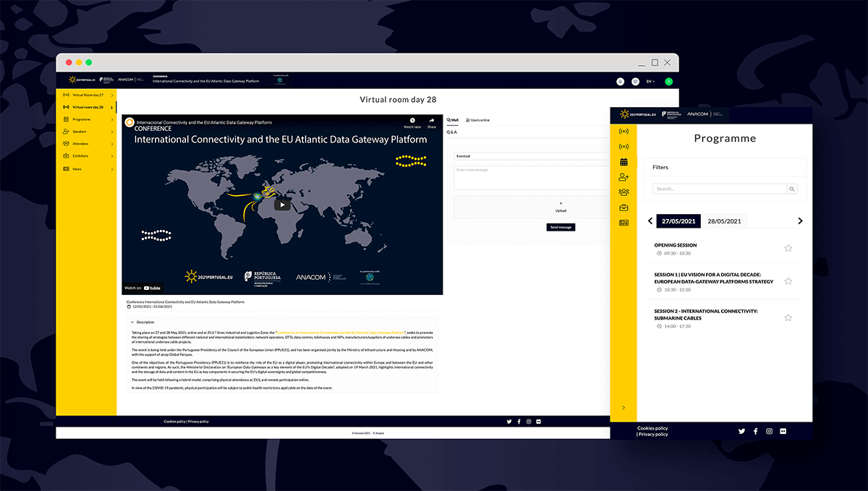Open Twitter icon in desktop footer
This screenshot has height=491, width=868.
509,421
